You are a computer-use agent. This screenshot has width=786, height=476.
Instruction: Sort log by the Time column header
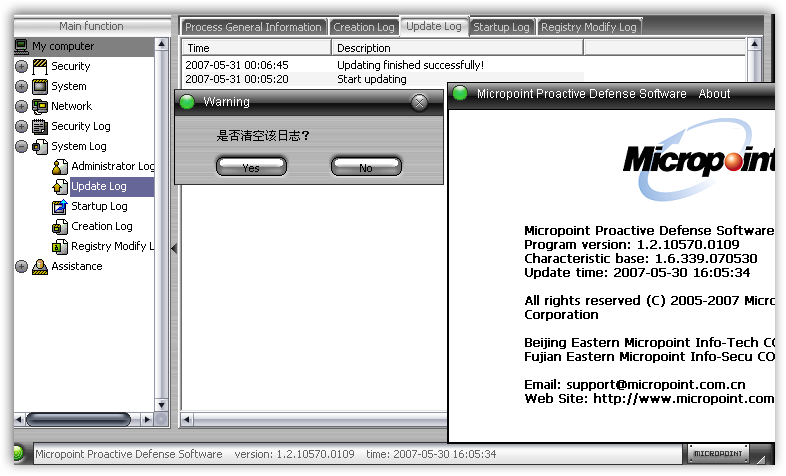[x=256, y=48]
